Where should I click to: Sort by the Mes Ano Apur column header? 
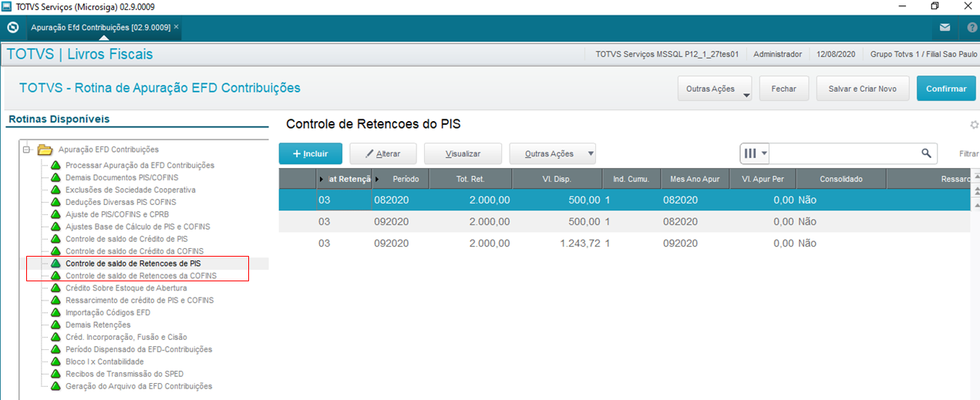point(695,179)
